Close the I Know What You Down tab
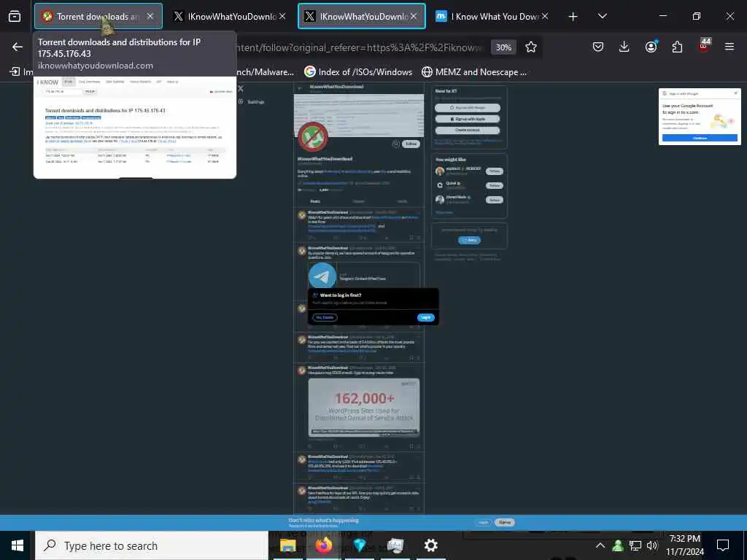 (x=545, y=16)
